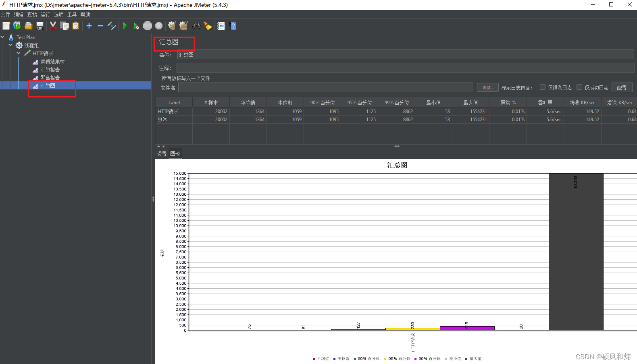Open the 工具 menu
Viewport: 637px width, 364px height.
tap(72, 14)
